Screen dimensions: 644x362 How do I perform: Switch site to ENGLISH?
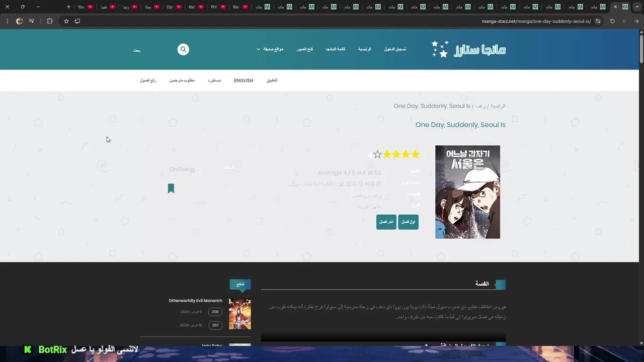(244, 80)
